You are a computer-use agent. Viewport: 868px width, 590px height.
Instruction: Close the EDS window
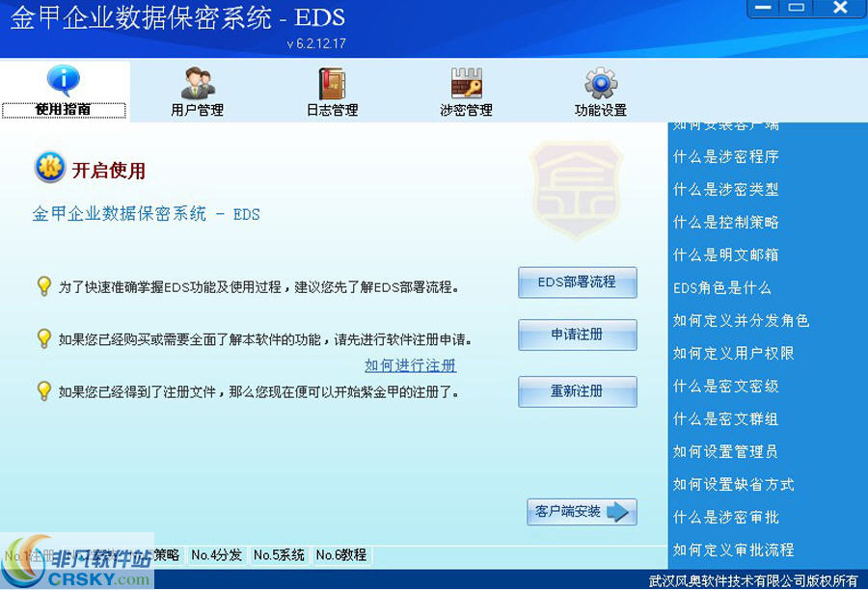tap(840, 8)
